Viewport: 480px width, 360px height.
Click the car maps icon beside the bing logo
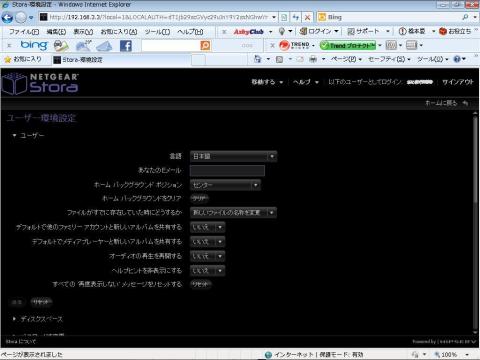(x=61, y=46)
